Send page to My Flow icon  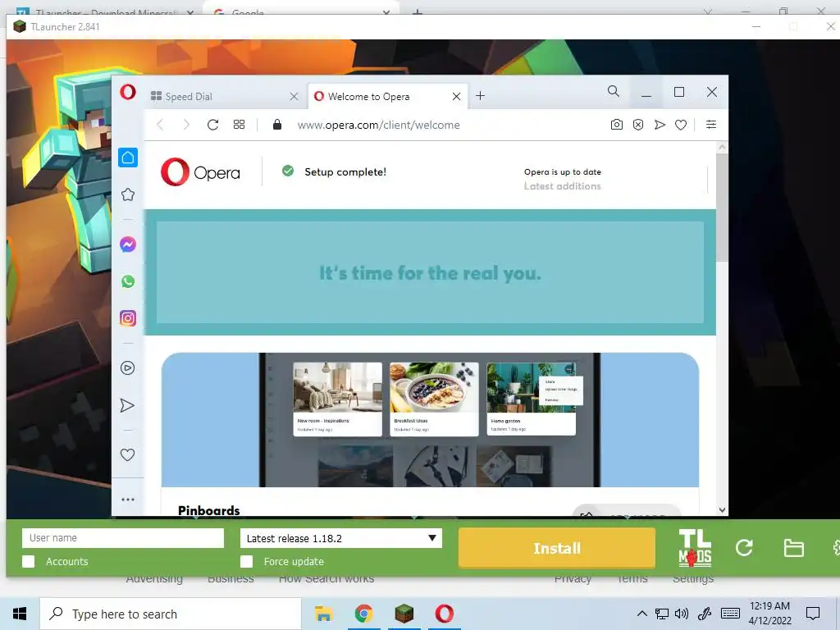660,125
